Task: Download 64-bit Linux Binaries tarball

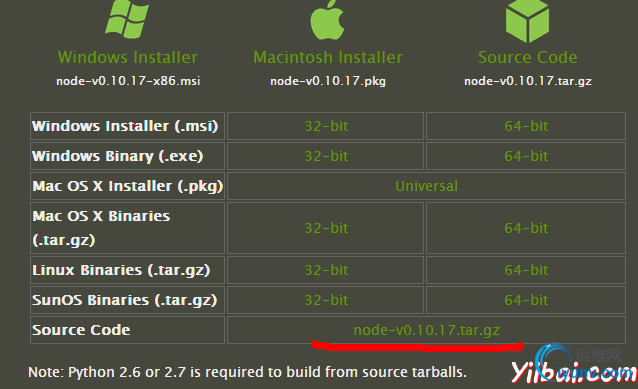Action: coord(526,270)
